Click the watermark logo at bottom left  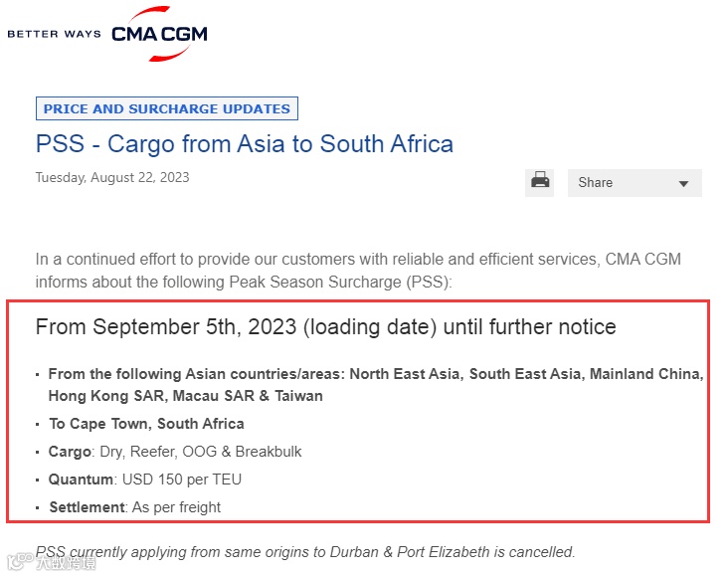(52, 562)
